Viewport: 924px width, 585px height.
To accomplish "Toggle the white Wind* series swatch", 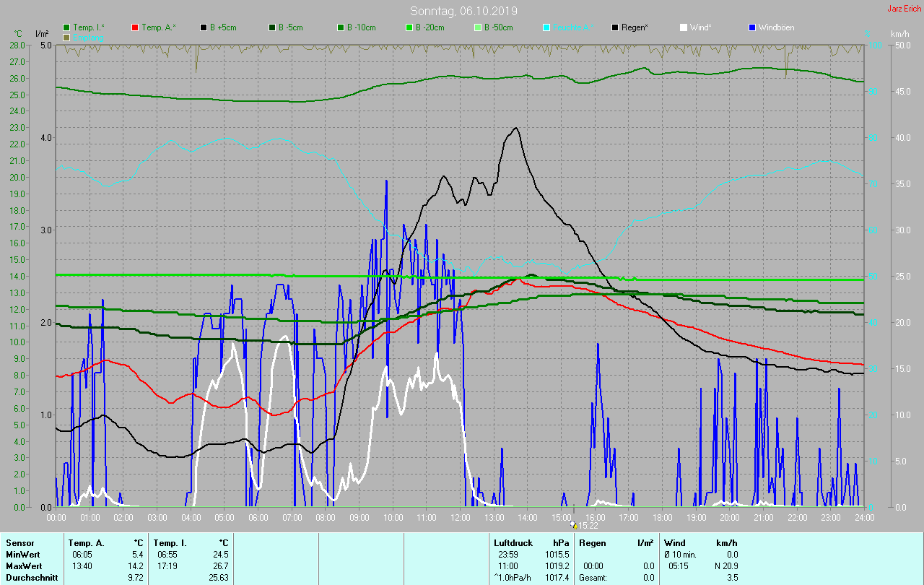I will point(684,27).
